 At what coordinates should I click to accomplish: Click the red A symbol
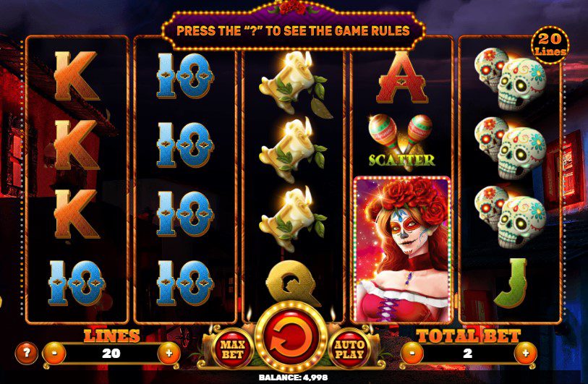pos(401,77)
